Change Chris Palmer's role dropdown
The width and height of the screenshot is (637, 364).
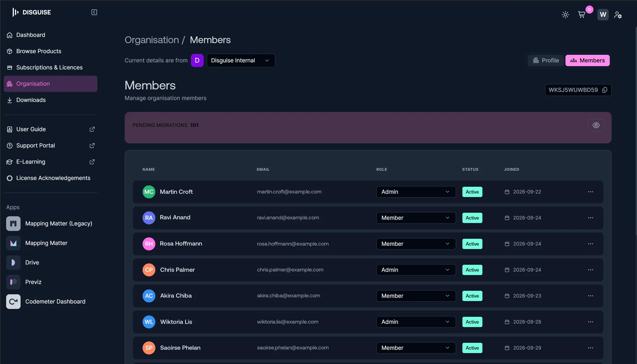[x=416, y=270]
